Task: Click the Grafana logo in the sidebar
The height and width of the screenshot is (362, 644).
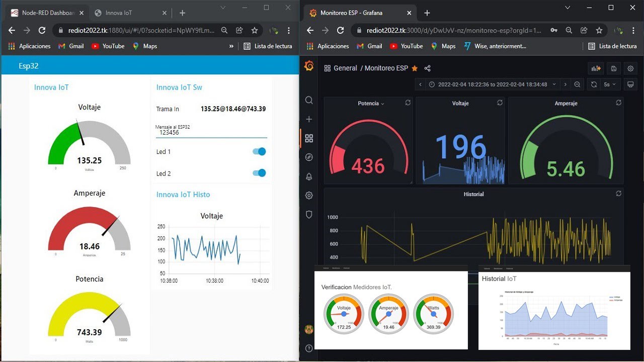Action: point(309,66)
